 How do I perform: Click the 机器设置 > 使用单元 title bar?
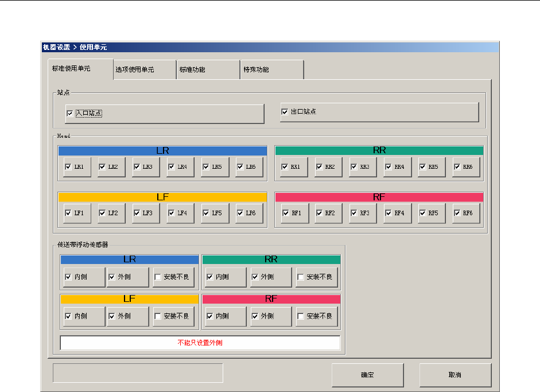pyautogui.click(x=270, y=47)
